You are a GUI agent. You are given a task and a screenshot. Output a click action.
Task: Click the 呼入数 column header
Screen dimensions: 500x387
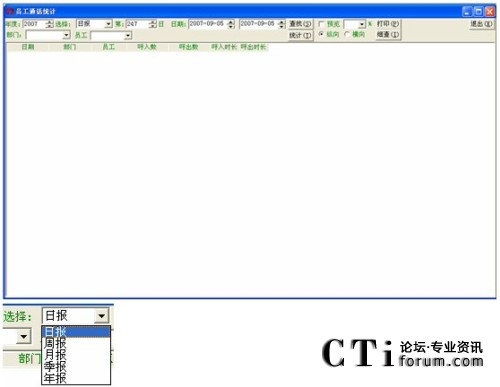coord(147,47)
